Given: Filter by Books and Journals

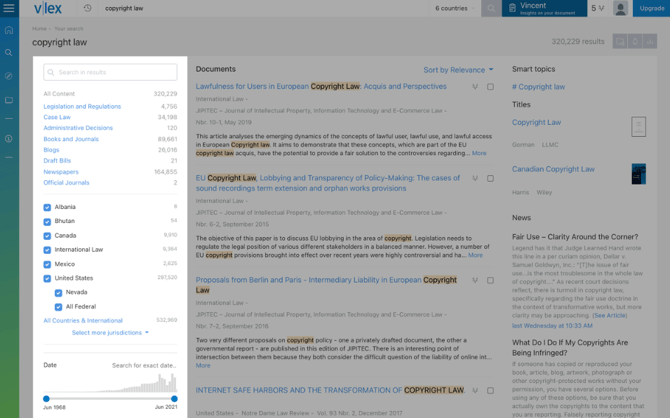Looking at the screenshot, I should pyautogui.click(x=71, y=139).
